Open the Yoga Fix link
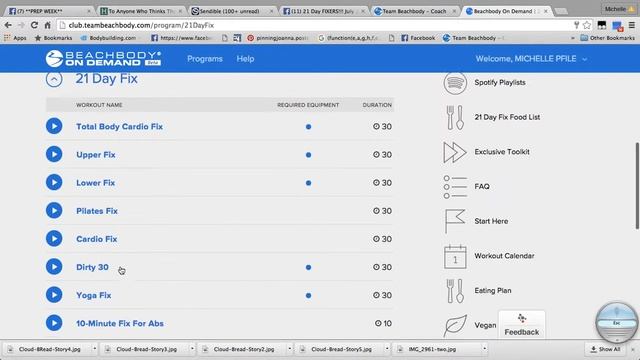The image size is (640, 360). [93, 295]
